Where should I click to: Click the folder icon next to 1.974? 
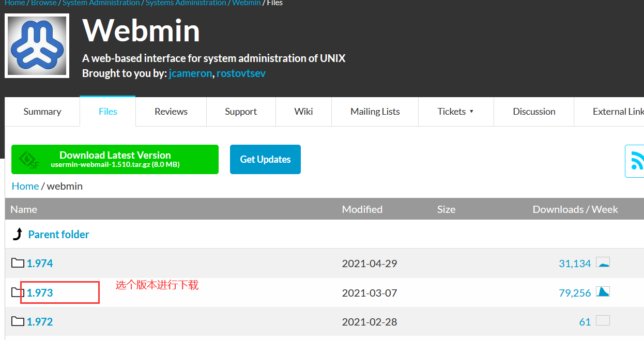click(18, 263)
